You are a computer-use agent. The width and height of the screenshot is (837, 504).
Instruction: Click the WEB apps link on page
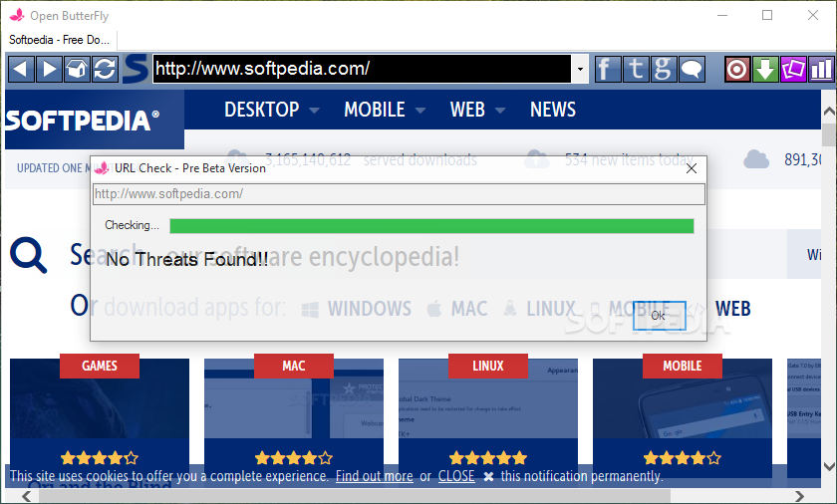pos(733,308)
